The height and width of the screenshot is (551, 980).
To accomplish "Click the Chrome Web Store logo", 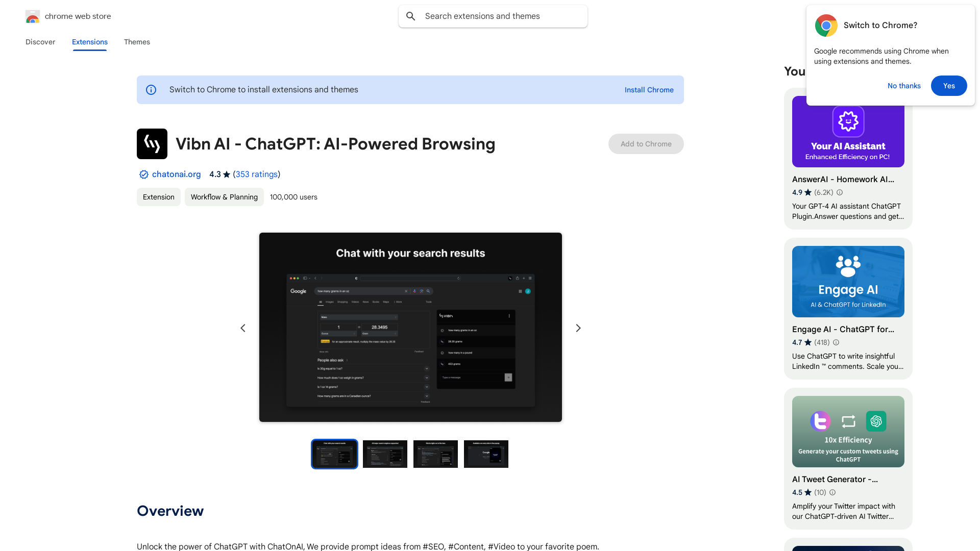I will [x=33, y=16].
